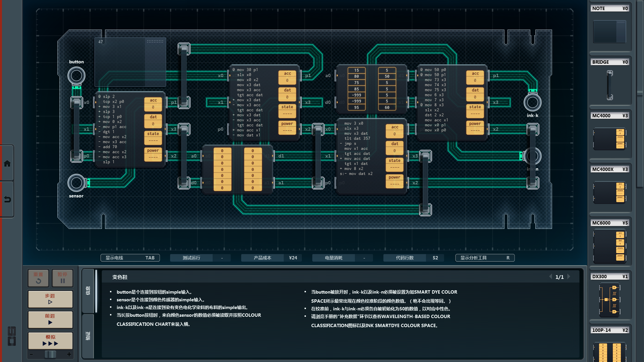Select the DX300 expander part icon
This screenshot has height=362, width=644.
coord(609,300)
